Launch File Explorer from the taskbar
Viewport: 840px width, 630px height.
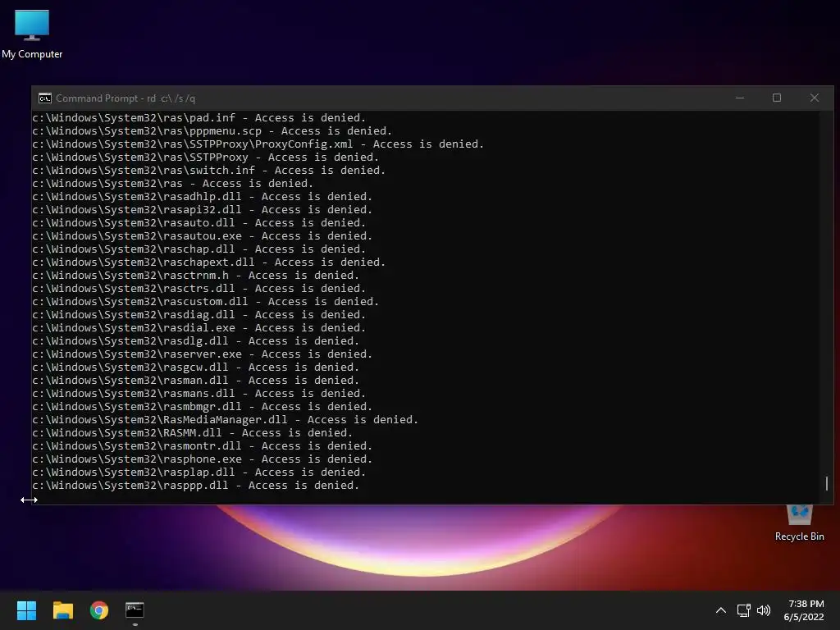pyautogui.click(x=62, y=610)
